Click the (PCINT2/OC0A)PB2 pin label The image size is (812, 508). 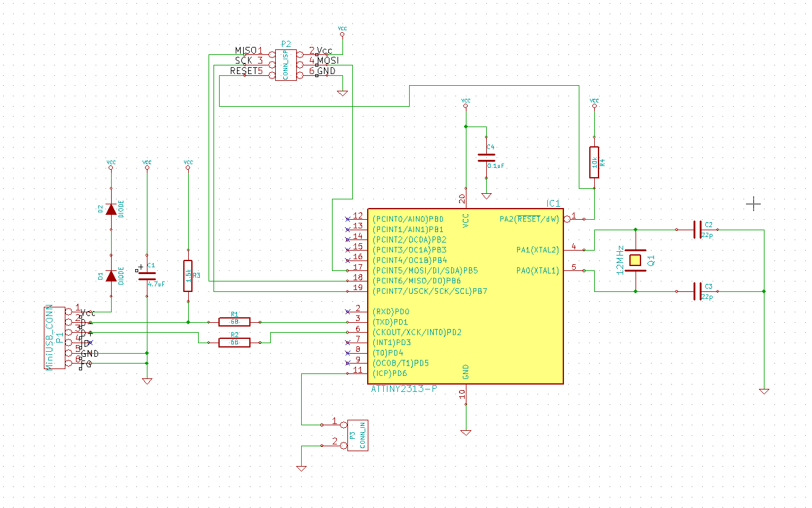coord(409,239)
